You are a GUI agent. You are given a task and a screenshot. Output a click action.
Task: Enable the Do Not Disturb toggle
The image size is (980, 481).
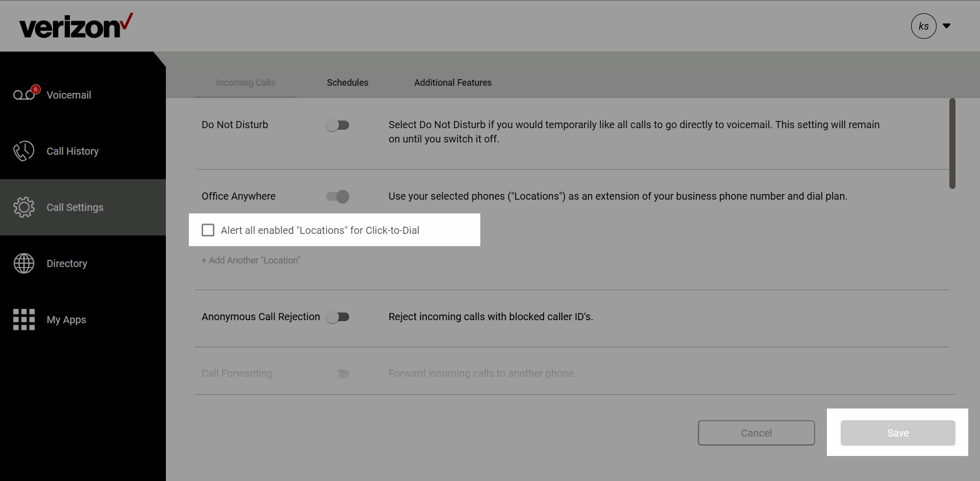click(x=337, y=125)
